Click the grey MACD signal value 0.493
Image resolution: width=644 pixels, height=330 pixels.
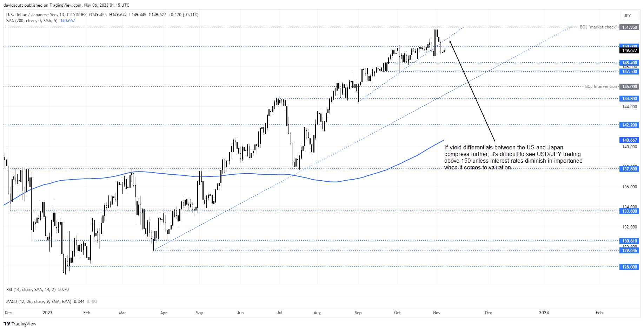coord(92,302)
